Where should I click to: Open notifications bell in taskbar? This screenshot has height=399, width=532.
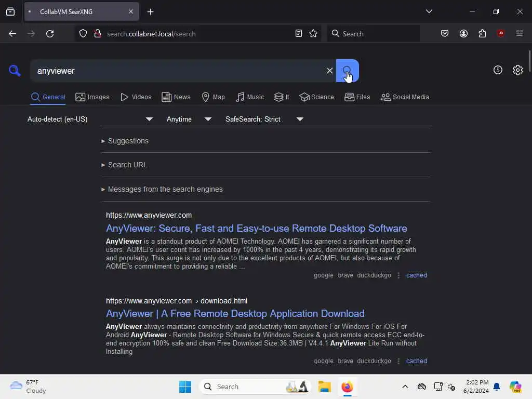click(x=497, y=387)
